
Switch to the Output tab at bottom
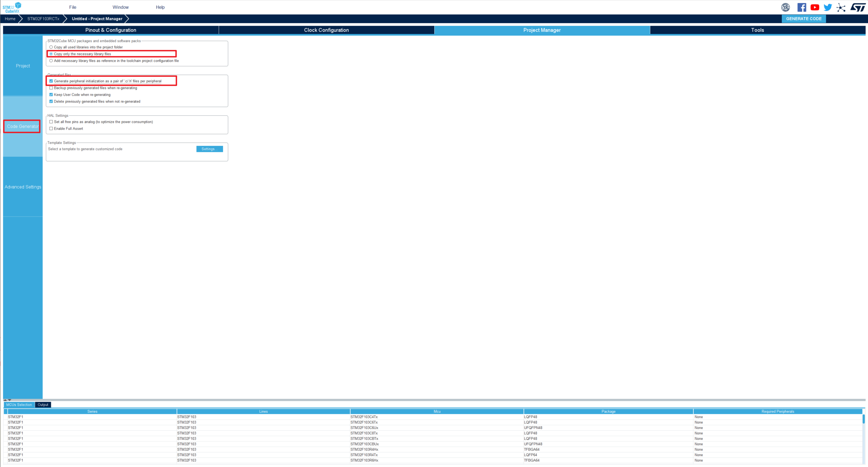(x=43, y=405)
